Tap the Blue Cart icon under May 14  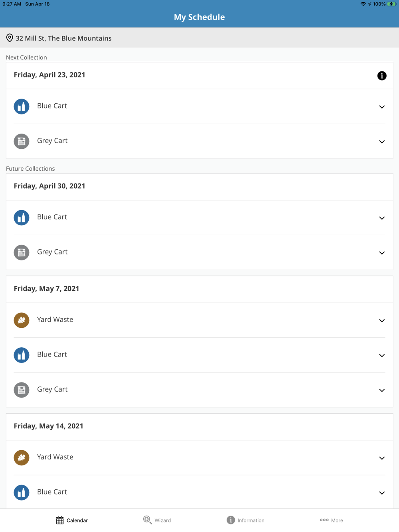coord(22,493)
